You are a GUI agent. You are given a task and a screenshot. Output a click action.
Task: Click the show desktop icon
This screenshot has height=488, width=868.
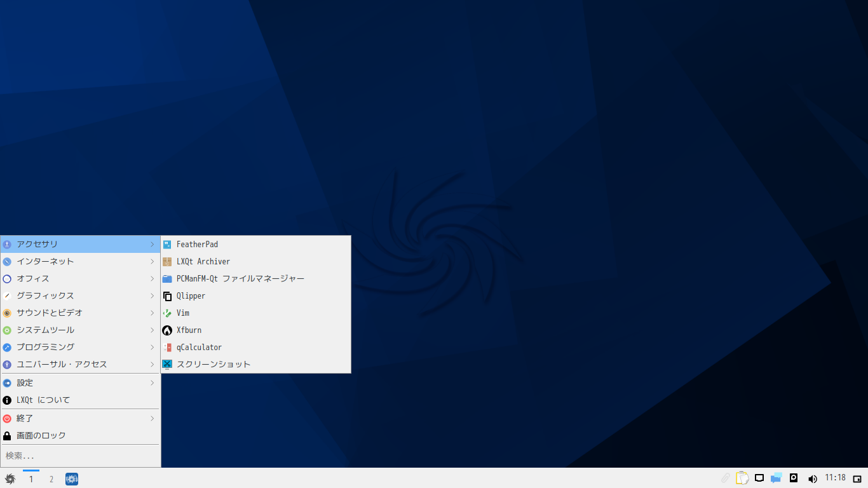[857, 478]
